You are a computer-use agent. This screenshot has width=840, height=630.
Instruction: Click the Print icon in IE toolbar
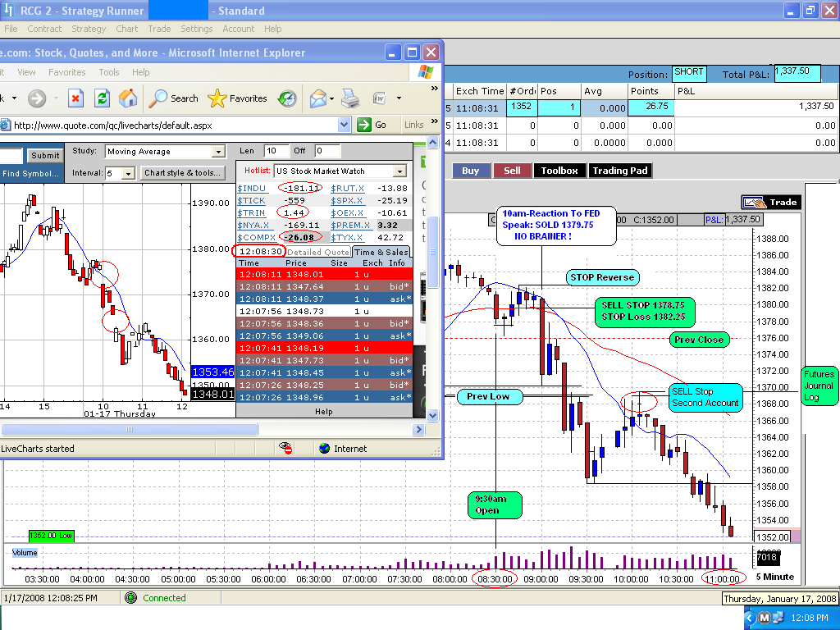pyautogui.click(x=349, y=98)
